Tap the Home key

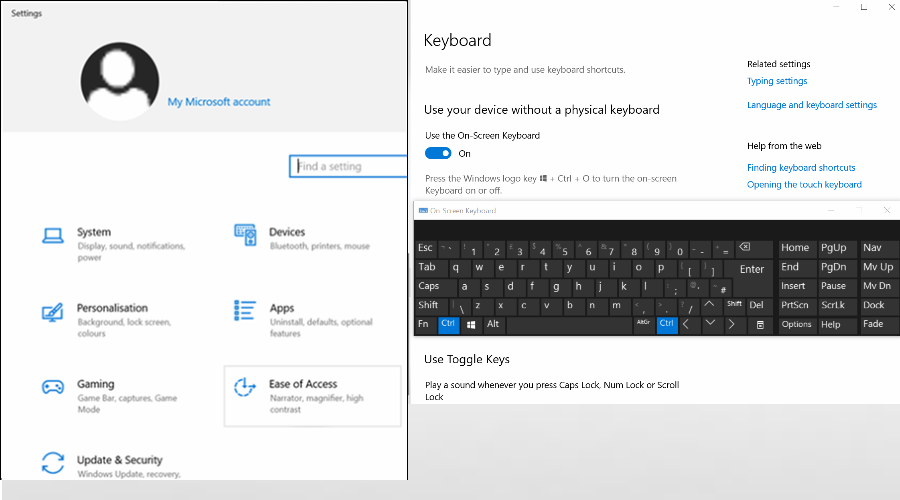796,249
